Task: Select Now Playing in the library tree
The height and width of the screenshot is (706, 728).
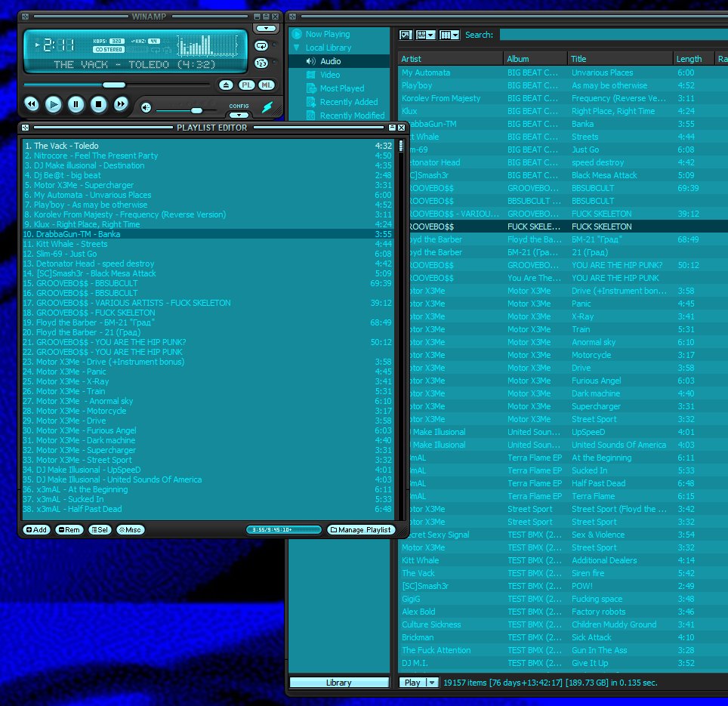Action: [x=327, y=34]
